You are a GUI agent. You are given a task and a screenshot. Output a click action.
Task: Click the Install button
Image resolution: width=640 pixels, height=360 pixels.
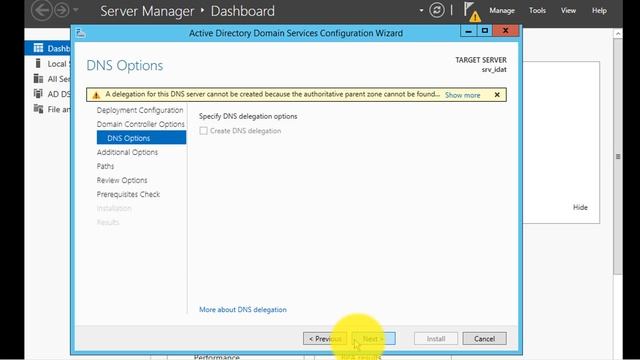(436, 339)
